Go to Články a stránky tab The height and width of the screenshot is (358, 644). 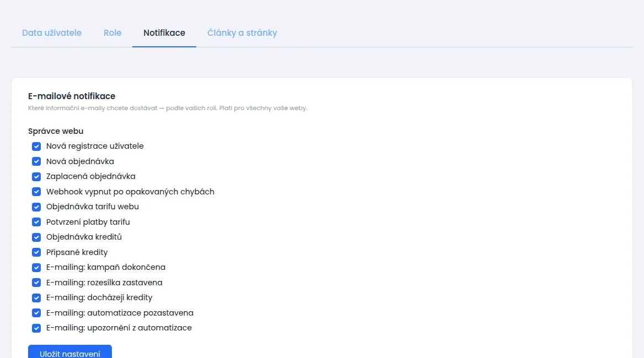[242, 33]
